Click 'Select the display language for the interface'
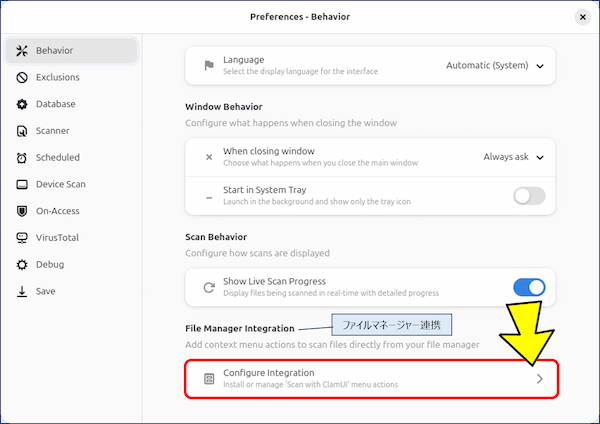The width and height of the screenshot is (600, 424). [x=300, y=72]
